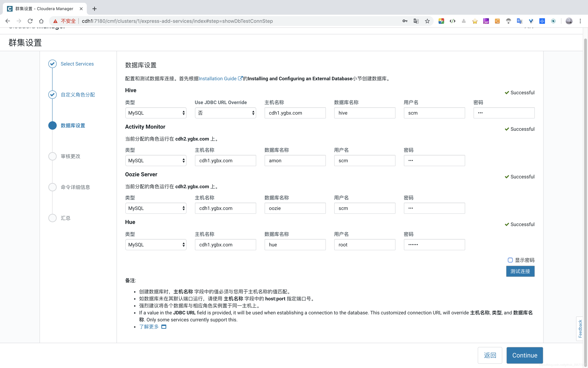The image size is (588, 368).
Task: Click the Activity Monitor 用户名 field
Action: [x=365, y=161]
